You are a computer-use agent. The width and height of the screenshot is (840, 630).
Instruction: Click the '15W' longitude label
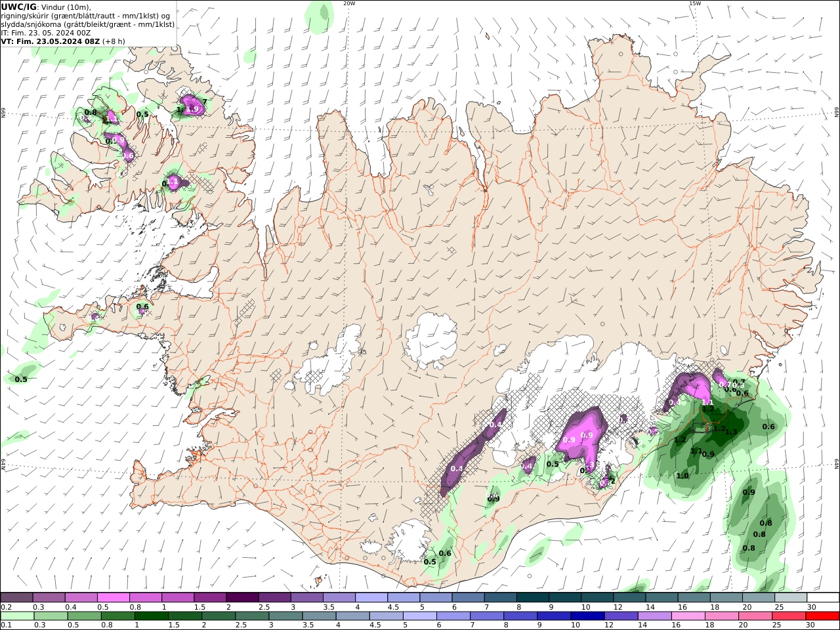coord(695,3)
